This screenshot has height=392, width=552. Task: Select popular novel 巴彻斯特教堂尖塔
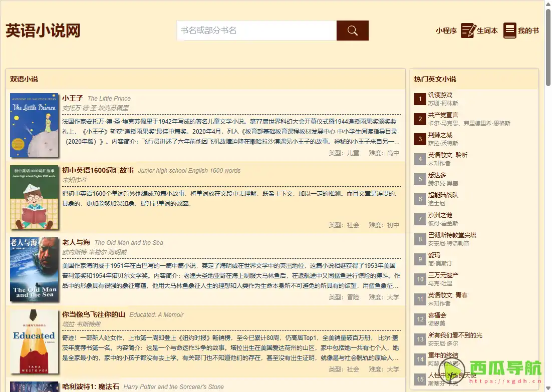pyautogui.click(x=452, y=235)
